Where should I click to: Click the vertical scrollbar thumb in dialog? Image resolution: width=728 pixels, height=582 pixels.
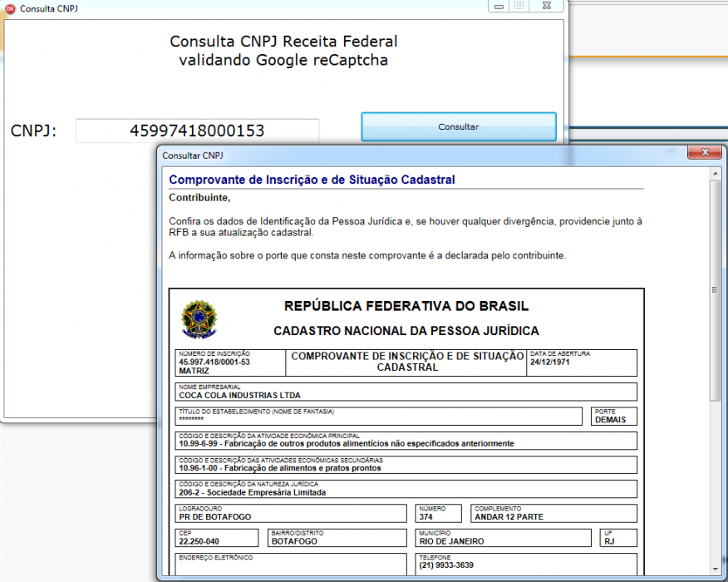point(715,290)
